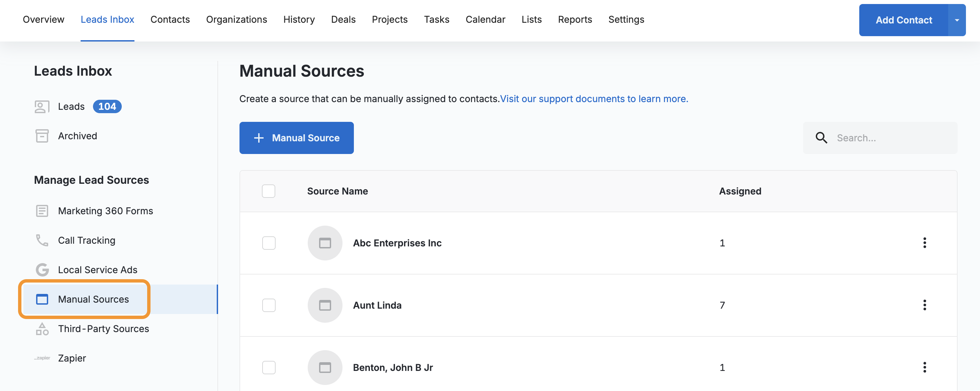Switch to the Deals tab
Viewport: 980px width, 391px height.
343,19
